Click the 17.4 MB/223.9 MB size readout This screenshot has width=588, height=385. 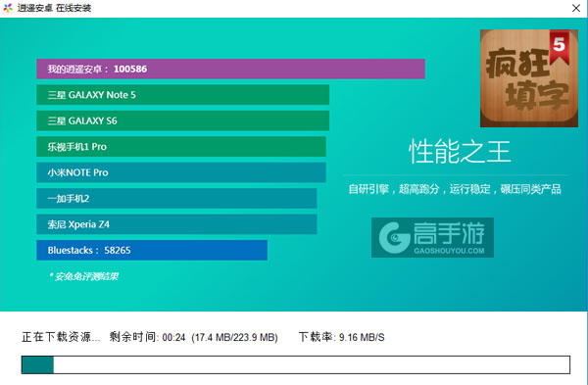[234, 337]
